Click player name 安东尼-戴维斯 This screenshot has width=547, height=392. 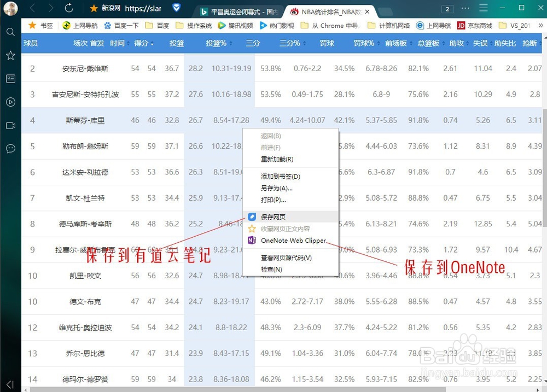(85, 69)
